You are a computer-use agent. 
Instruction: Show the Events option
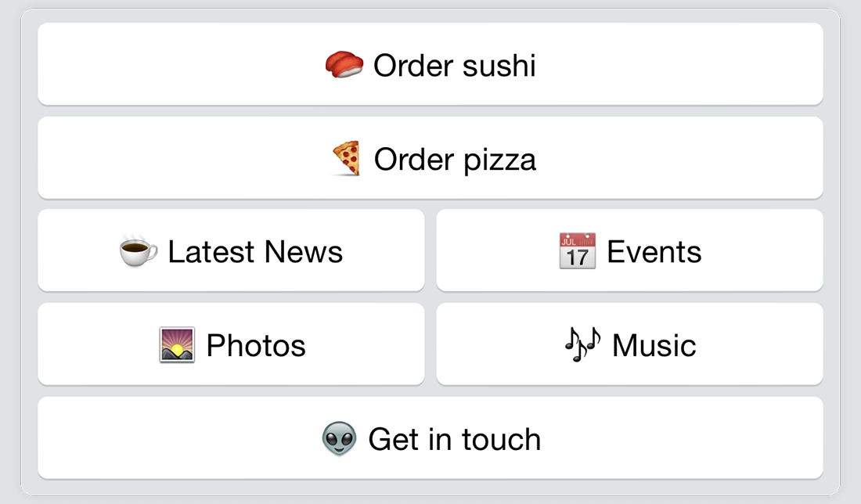pos(629,250)
